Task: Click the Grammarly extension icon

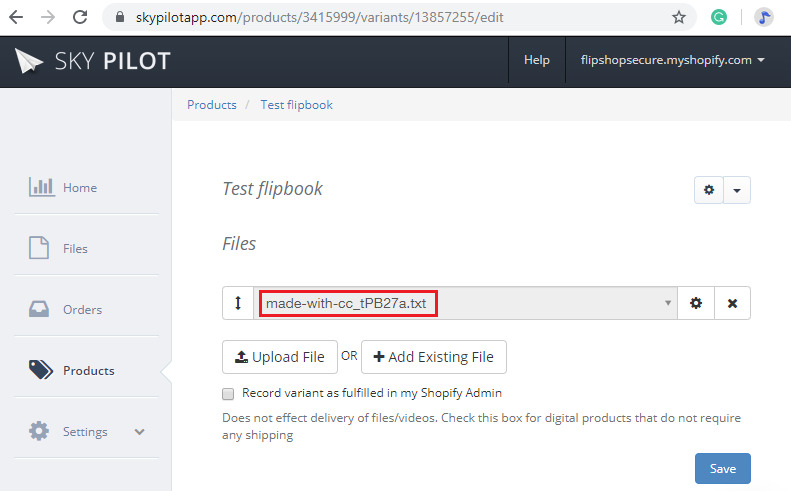Action: (x=719, y=17)
